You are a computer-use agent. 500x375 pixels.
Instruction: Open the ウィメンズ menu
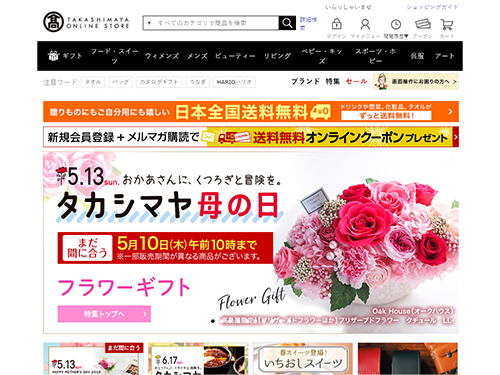(x=162, y=56)
